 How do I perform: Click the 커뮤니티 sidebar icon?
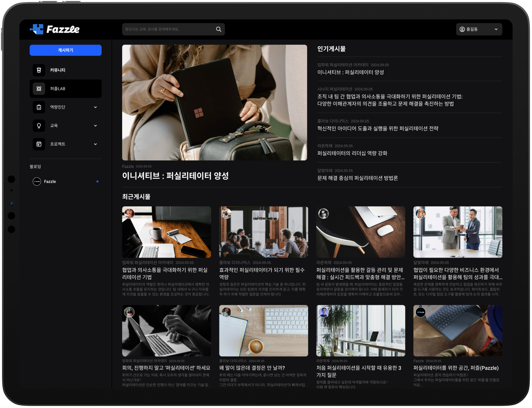39,70
